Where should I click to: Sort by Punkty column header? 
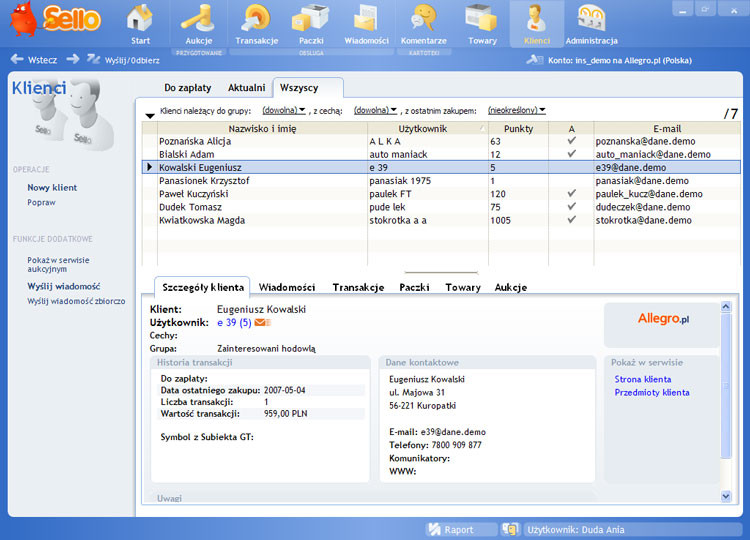tap(518, 129)
